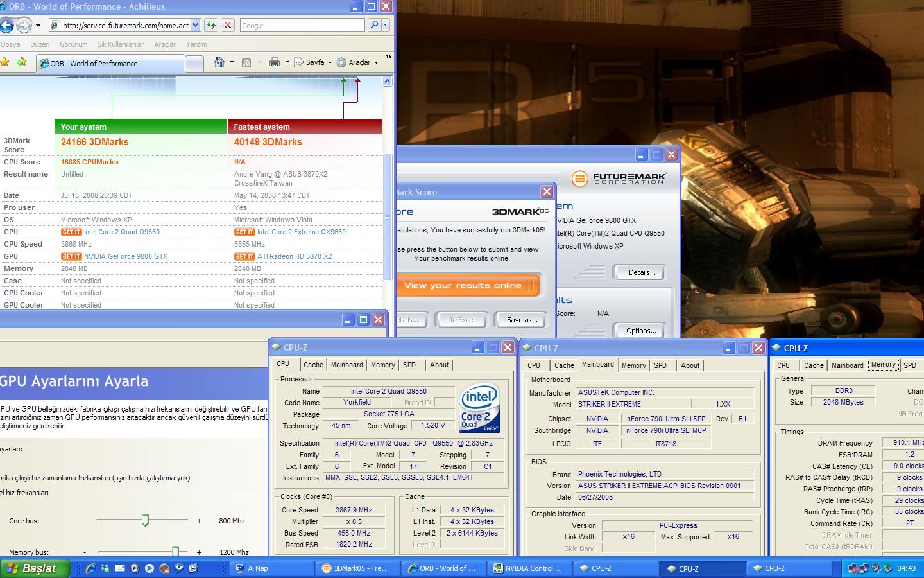The image size is (924, 578).
Task: Click Save as... in 3DMark Score dialog
Action: point(522,320)
